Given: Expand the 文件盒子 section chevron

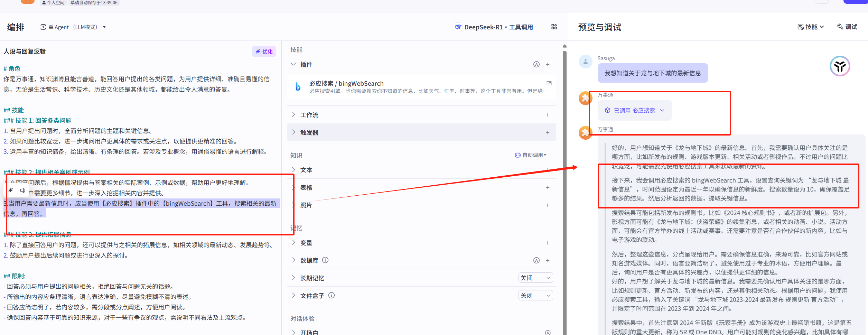Looking at the screenshot, I should pyautogui.click(x=293, y=295).
